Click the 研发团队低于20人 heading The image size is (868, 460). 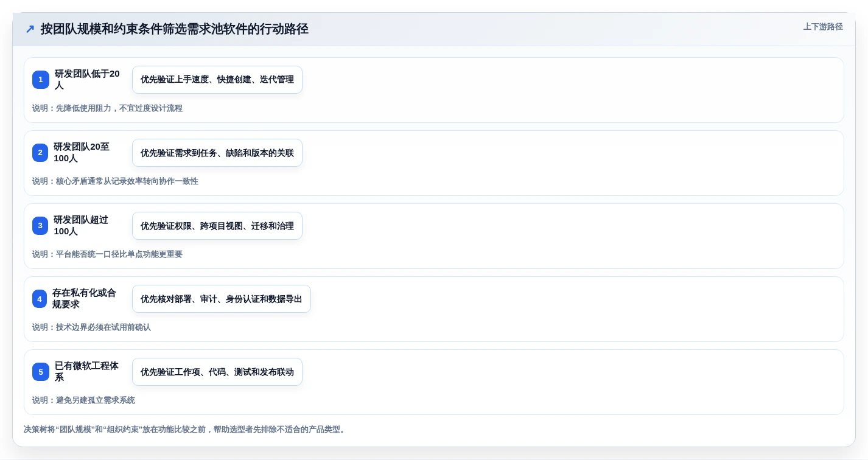click(x=88, y=80)
